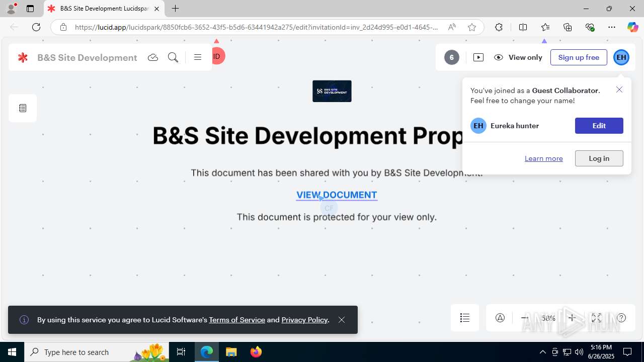Open the help question mark icon
The width and height of the screenshot is (644, 362).
pyautogui.click(x=621, y=318)
